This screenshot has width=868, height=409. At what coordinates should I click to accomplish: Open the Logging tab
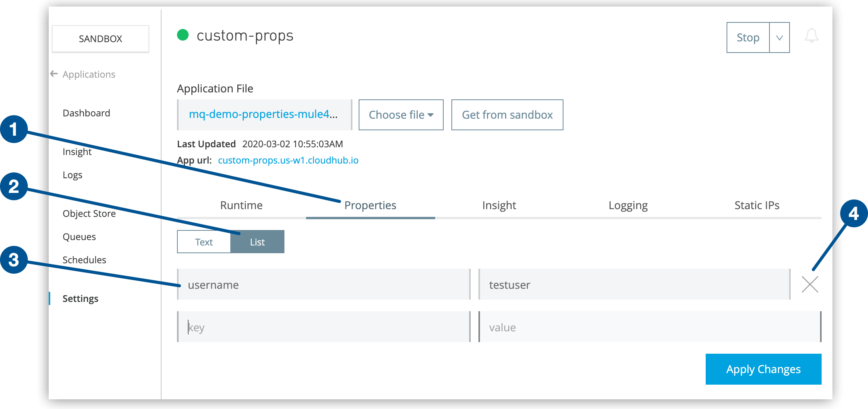click(x=628, y=205)
